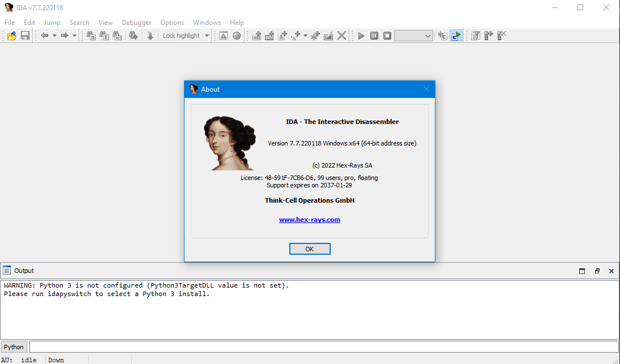Open the debugger selection combo box

pos(413,36)
